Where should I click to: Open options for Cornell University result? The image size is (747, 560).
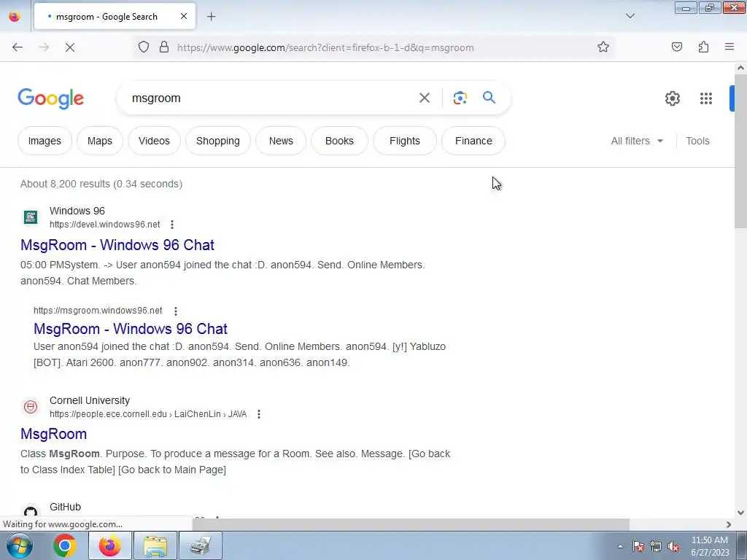[259, 414]
